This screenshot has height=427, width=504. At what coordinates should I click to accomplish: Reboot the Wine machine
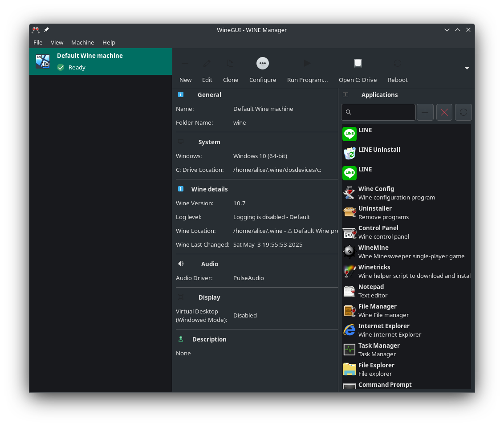(x=397, y=69)
